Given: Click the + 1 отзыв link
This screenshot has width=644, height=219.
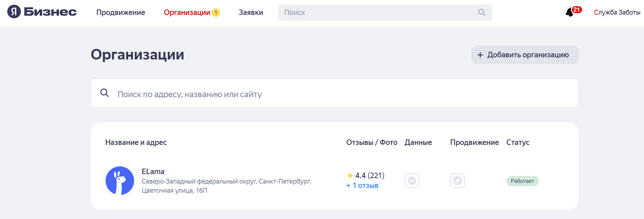Looking at the screenshot, I should pos(362,185).
